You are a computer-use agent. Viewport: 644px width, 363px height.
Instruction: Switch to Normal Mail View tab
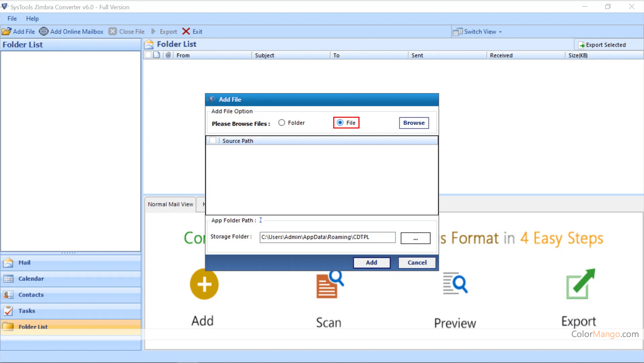170,204
